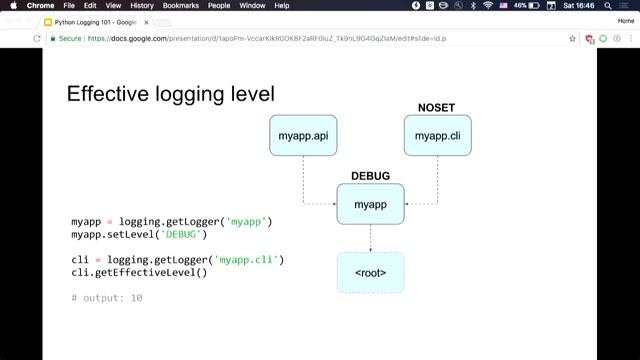Open Chrome's three-dot menu

tap(631, 38)
